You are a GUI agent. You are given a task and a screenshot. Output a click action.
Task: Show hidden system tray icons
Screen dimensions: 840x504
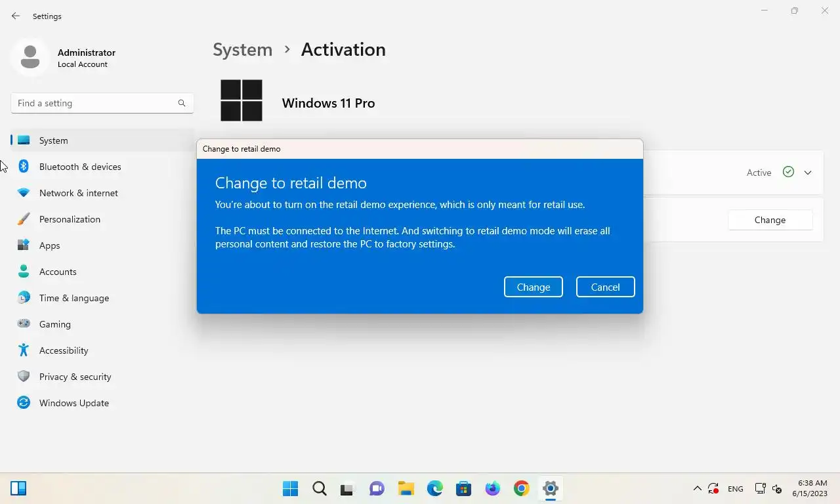pyautogui.click(x=697, y=489)
